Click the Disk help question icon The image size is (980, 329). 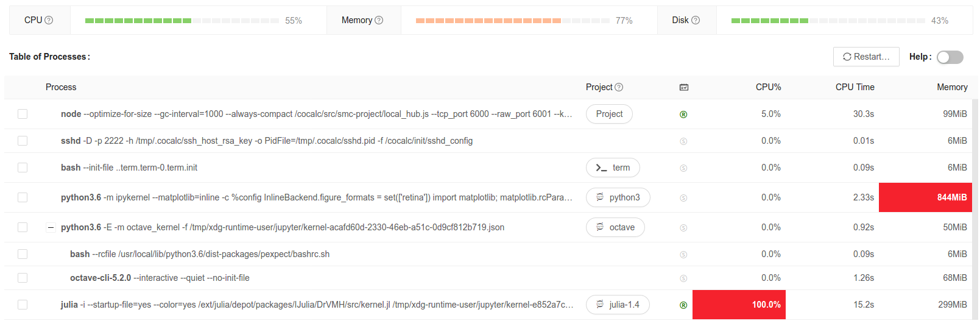(x=696, y=20)
